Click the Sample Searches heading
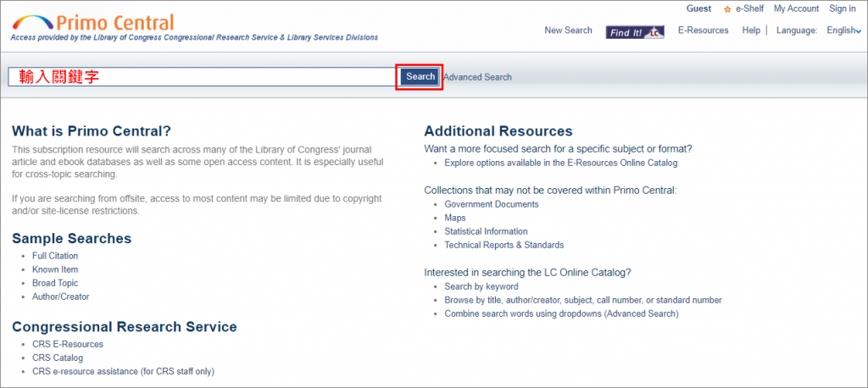868x388 pixels. pos(72,239)
